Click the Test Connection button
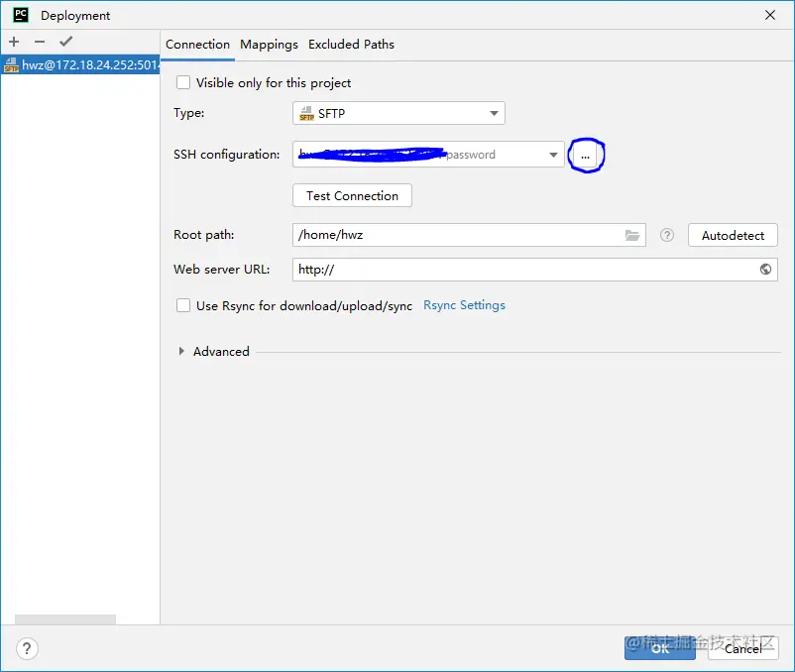Screen dimensions: 795x672 click(x=352, y=195)
